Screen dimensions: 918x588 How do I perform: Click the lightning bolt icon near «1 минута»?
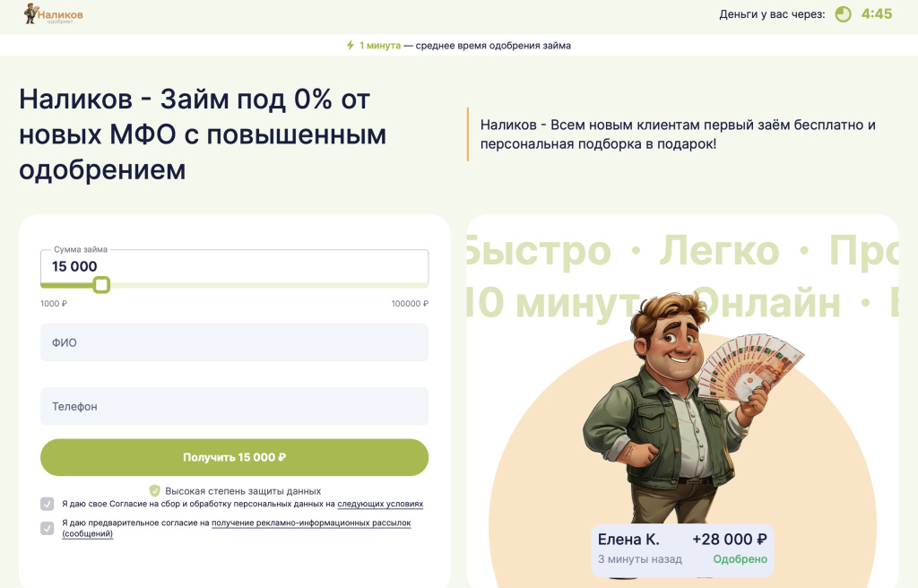[349, 43]
